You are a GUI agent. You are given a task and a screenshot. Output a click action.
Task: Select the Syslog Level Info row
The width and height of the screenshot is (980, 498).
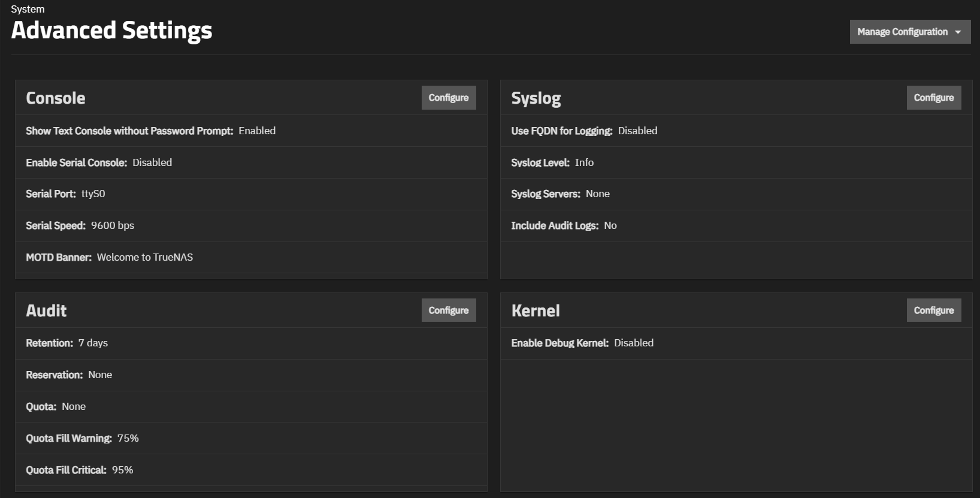tap(552, 162)
